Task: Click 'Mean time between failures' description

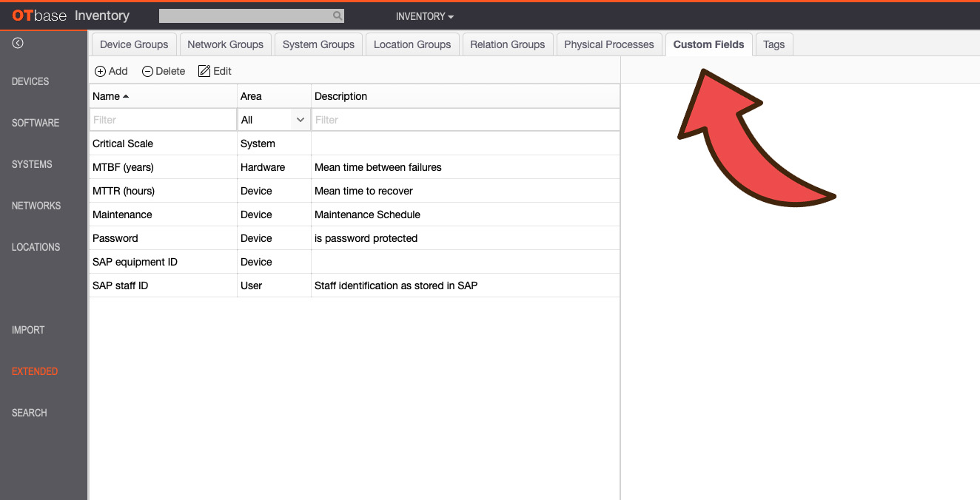Action: pyautogui.click(x=378, y=167)
